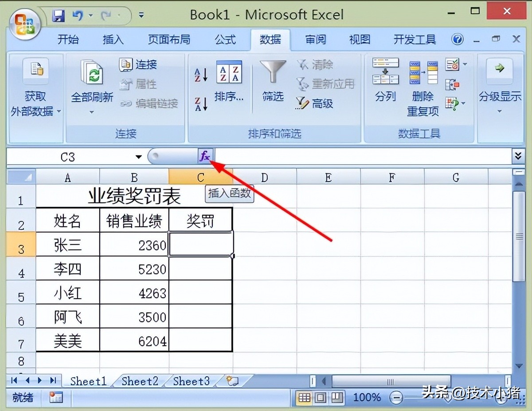Open 高级 advanced filter

click(x=314, y=104)
